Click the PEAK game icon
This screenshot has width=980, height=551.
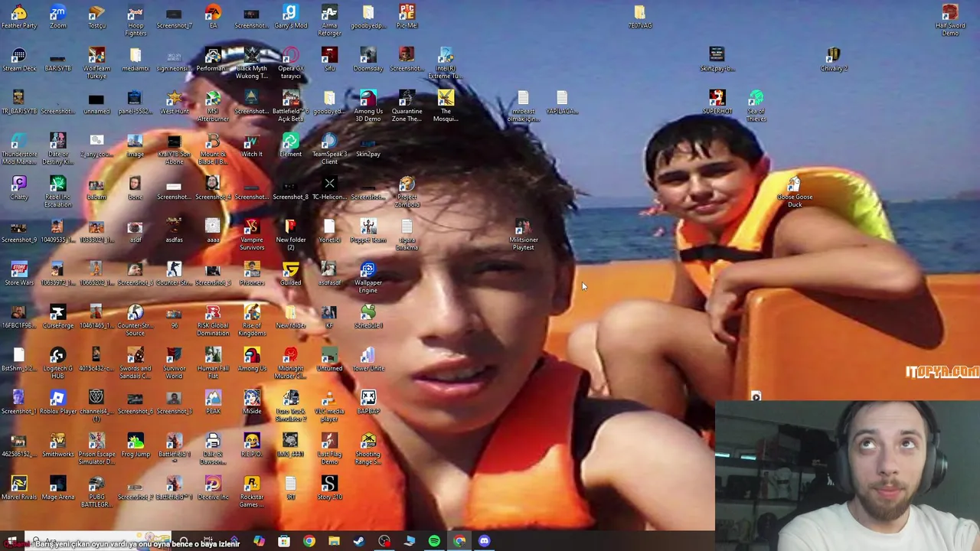[213, 403]
